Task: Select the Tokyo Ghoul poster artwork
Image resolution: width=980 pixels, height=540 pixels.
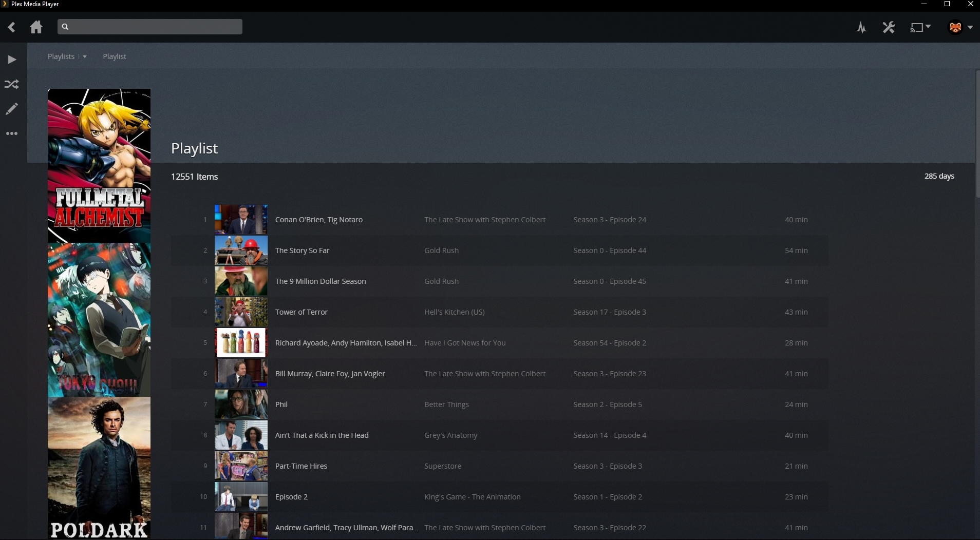Action: coord(99,319)
